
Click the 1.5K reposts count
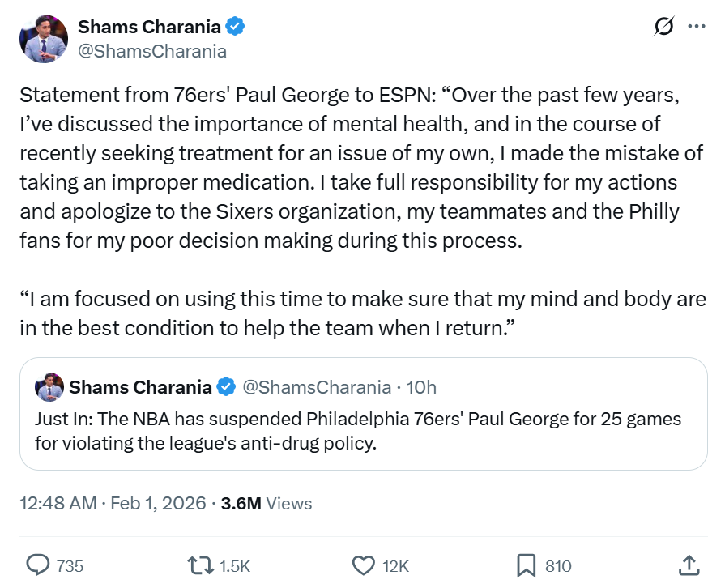[233, 566]
